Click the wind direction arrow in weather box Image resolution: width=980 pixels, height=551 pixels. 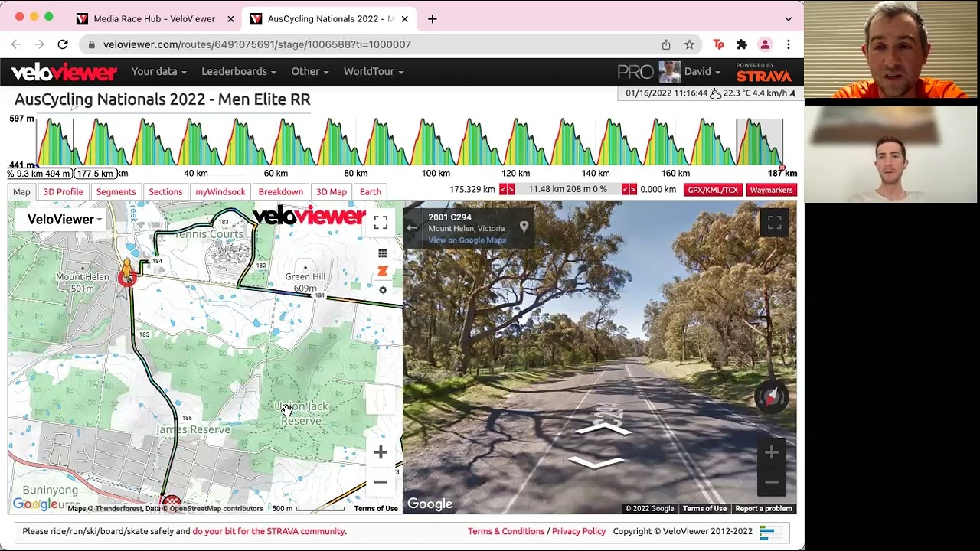coord(792,93)
